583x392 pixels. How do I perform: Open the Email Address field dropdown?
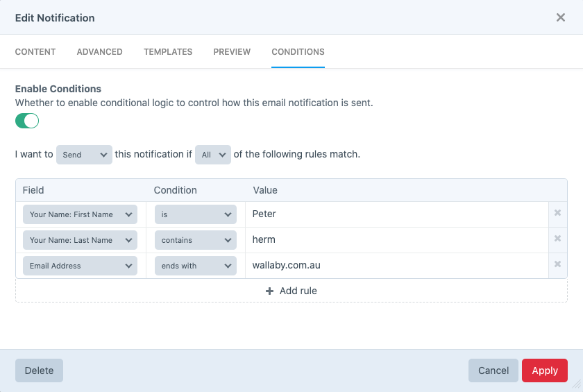coord(81,266)
